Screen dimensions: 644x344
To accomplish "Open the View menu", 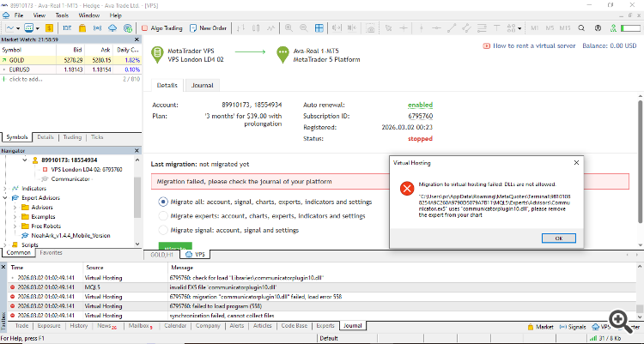I will point(39,15).
